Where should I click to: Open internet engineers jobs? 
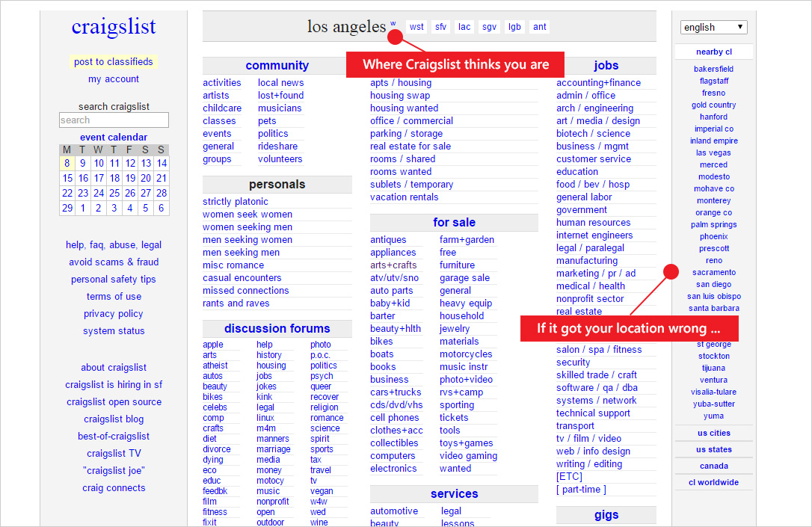coord(594,235)
